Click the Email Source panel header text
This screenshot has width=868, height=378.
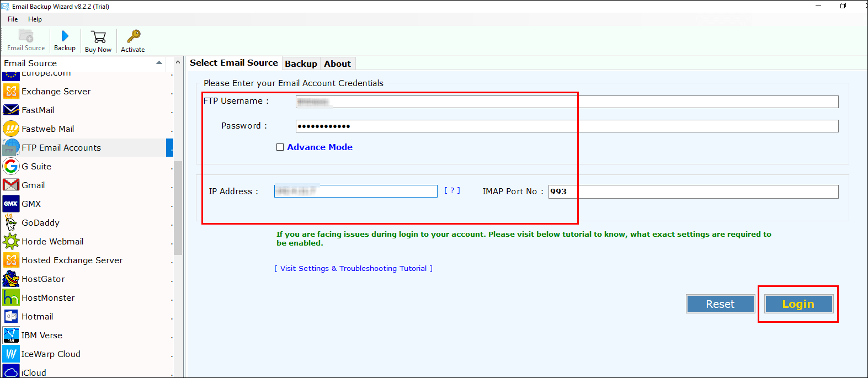(30, 63)
